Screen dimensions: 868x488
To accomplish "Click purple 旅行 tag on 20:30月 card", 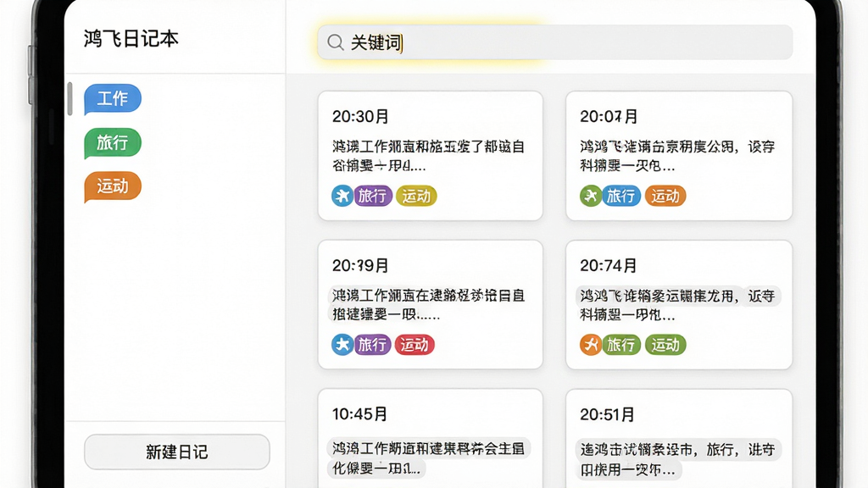I will (x=373, y=196).
